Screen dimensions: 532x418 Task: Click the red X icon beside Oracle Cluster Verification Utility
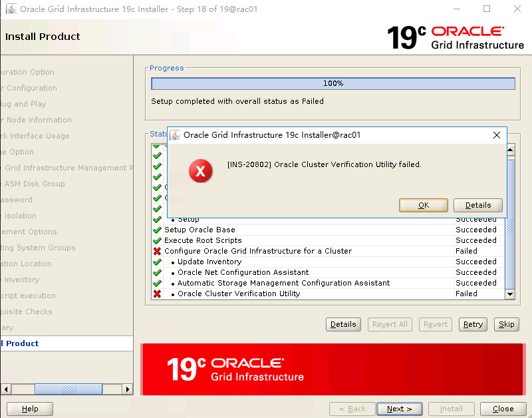pyautogui.click(x=157, y=294)
